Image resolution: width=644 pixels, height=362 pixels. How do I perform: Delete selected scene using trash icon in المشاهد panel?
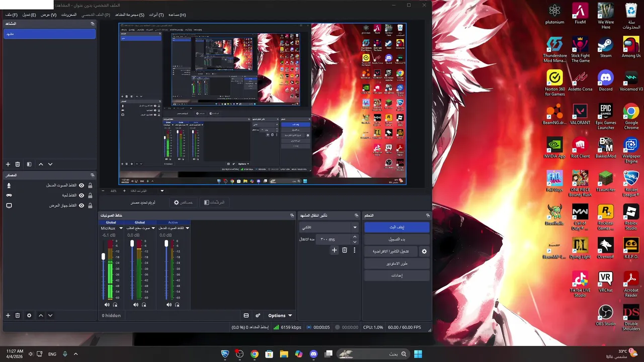pos(18,164)
